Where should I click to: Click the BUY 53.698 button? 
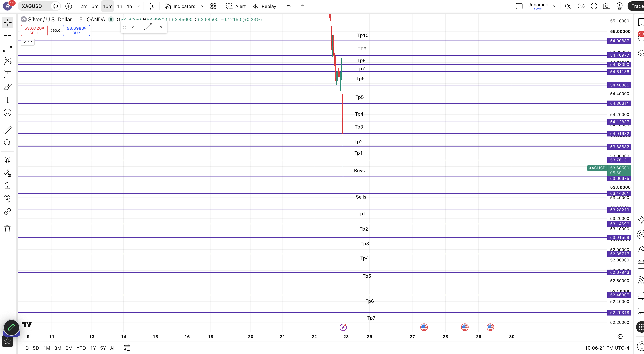pos(76,30)
